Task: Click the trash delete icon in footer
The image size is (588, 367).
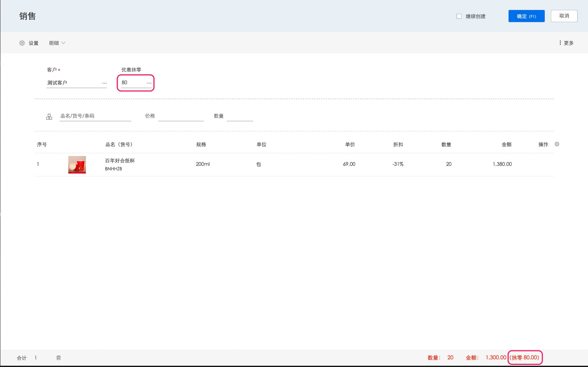Action: tap(59, 358)
